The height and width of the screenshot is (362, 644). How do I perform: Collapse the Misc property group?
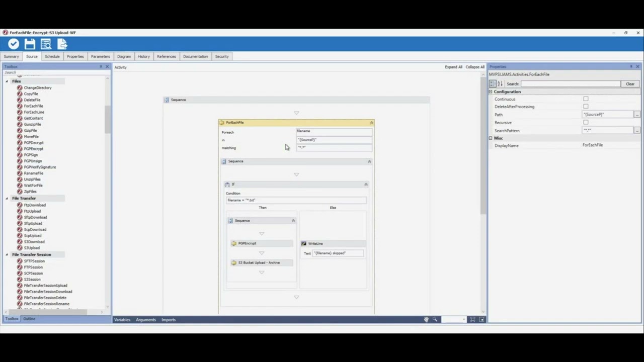click(491, 138)
